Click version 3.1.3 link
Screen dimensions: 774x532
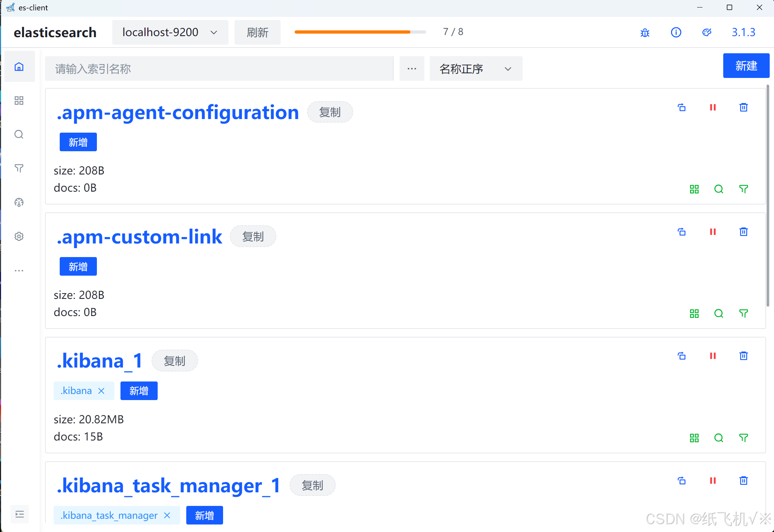[x=744, y=33]
